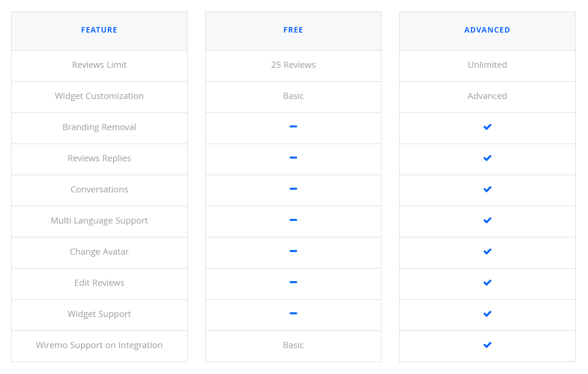This screenshot has height=374, width=588.
Task: Click the Advanced checkmark for Conversations
Action: click(487, 189)
